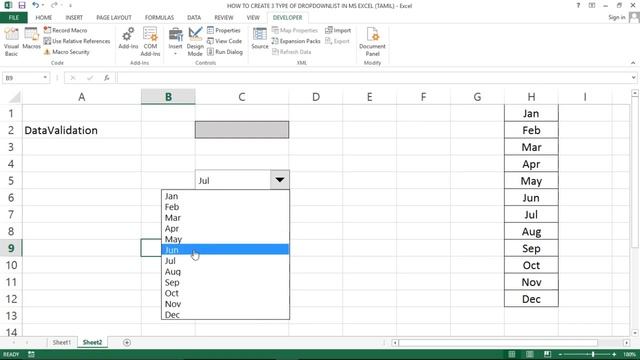Open the FILE tab

coord(13,18)
